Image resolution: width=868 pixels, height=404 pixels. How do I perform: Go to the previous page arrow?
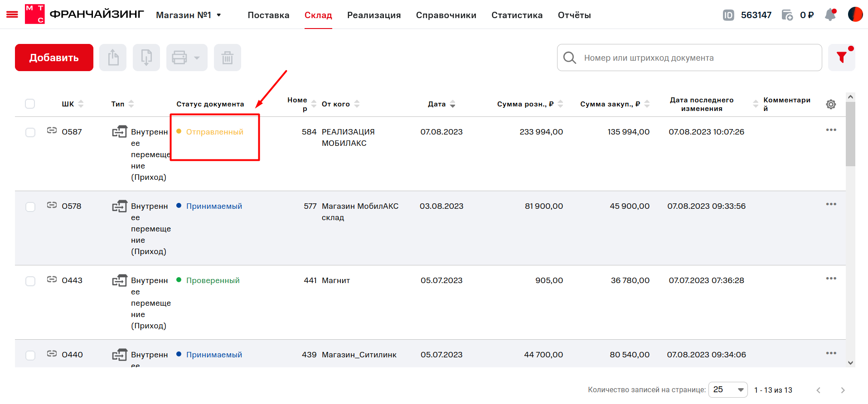click(x=818, y=390)
